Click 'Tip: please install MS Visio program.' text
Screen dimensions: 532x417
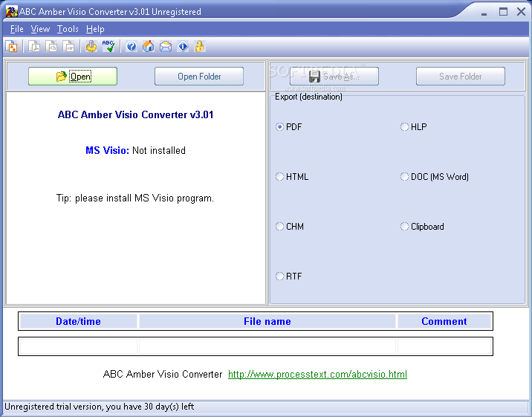pos(135,198)
